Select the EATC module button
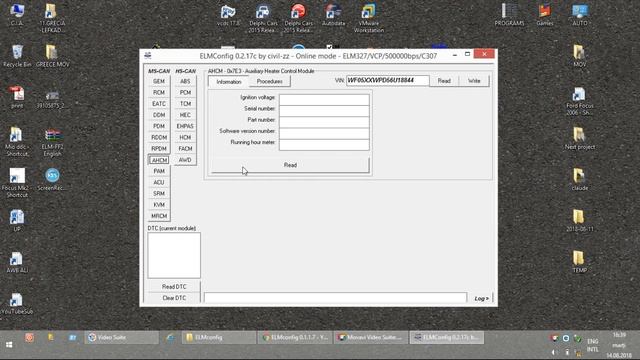 coord(159,104)
